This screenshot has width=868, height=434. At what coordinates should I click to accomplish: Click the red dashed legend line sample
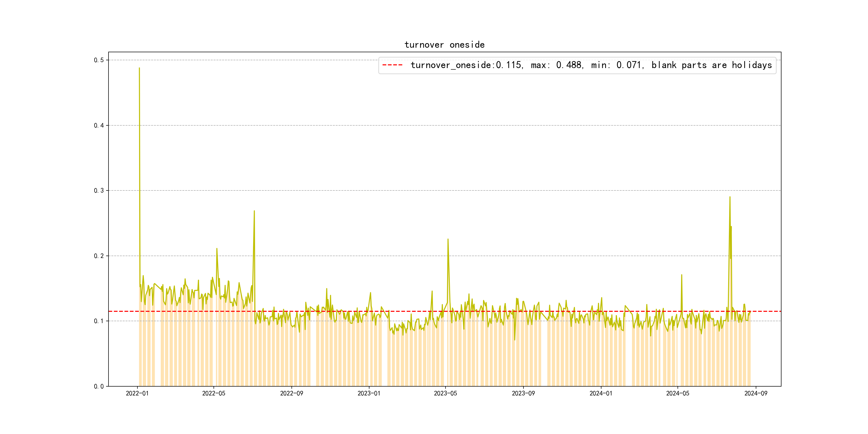pos(392,65)
